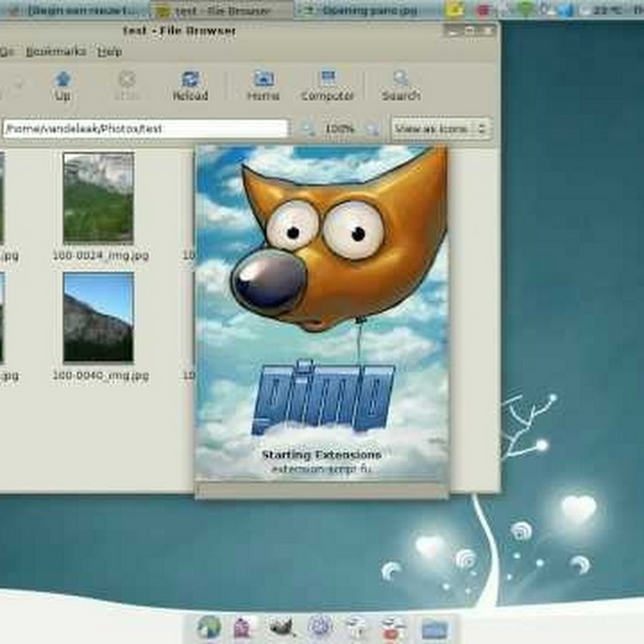Image resolution: width=644 pixels, height=644 pixels.
Task: Select the 100-0040_img.jpg thumbnail
Action: click(x=99, y=317)
